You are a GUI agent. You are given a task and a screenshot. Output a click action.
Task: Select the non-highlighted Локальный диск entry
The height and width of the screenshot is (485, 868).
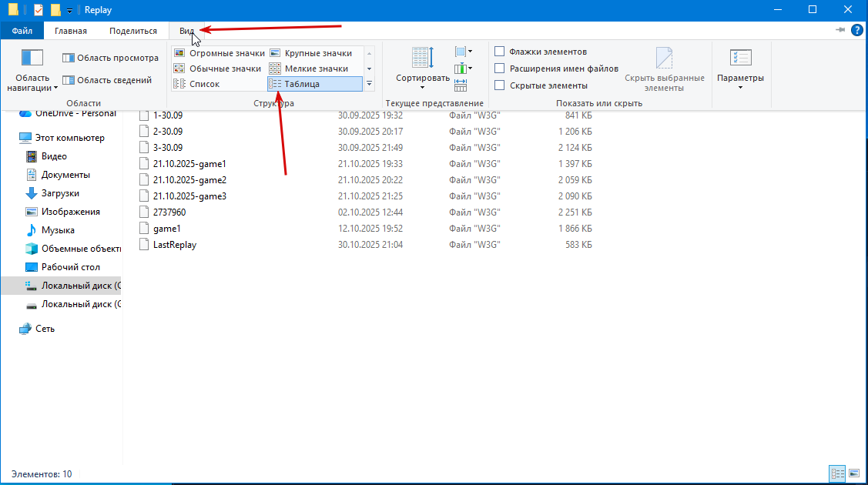[x=72, y=304]
